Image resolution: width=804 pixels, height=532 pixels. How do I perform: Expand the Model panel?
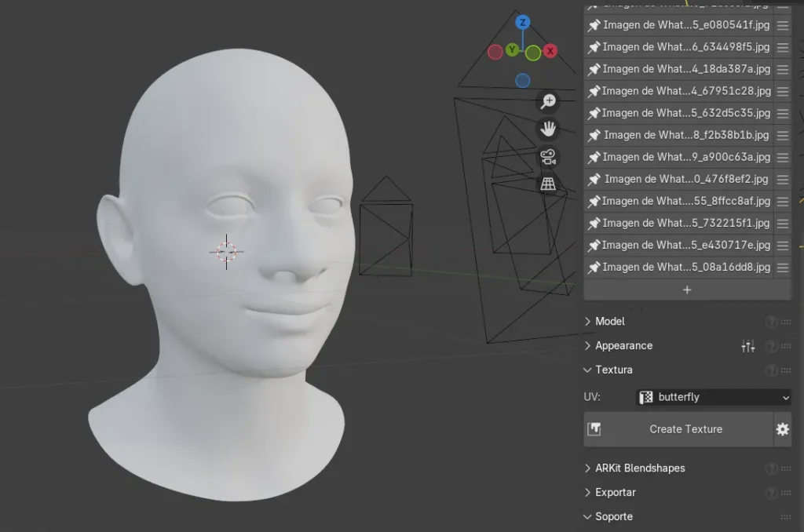[x=610, y=322]
